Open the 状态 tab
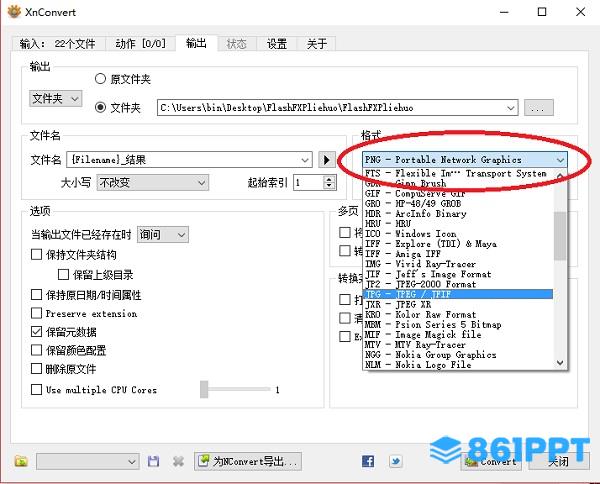The height and width of the screenshot is (484, 600). coord(236,44)
